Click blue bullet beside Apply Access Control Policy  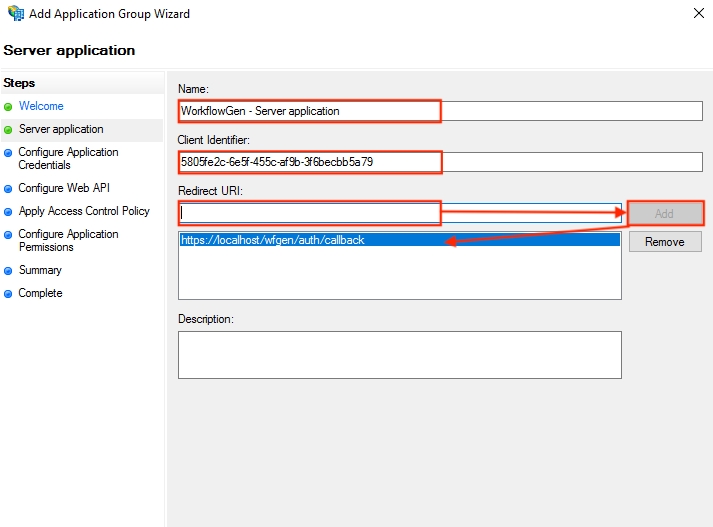[x=9, y=212]
